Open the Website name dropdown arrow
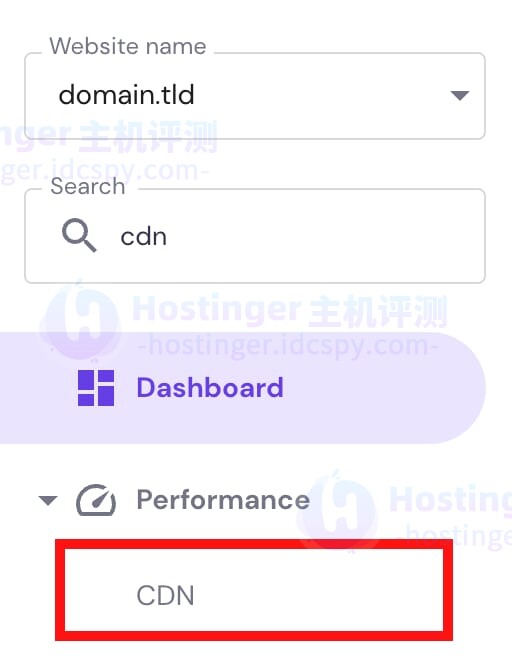The height and width of the screenshot is (658, 512). [x=460, y=95]
